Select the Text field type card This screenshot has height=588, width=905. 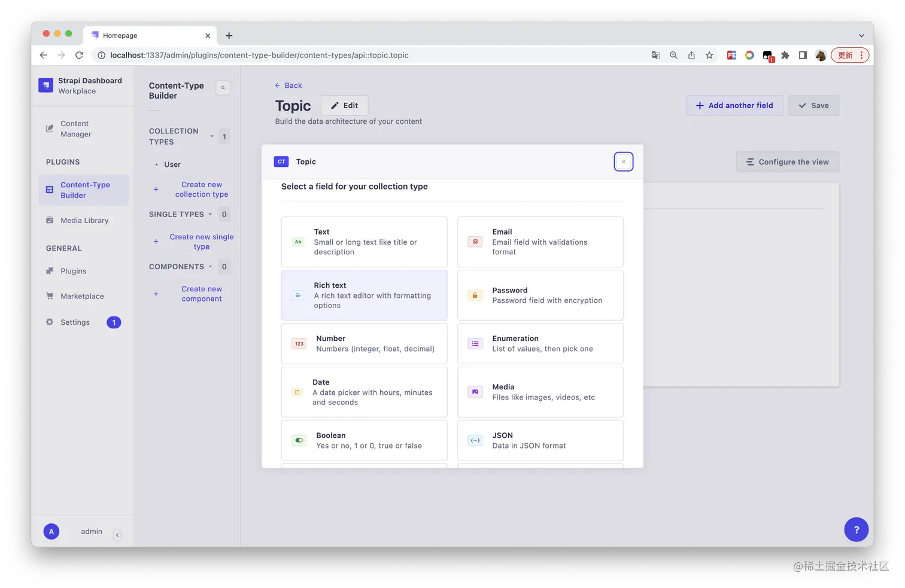[364, 242]
